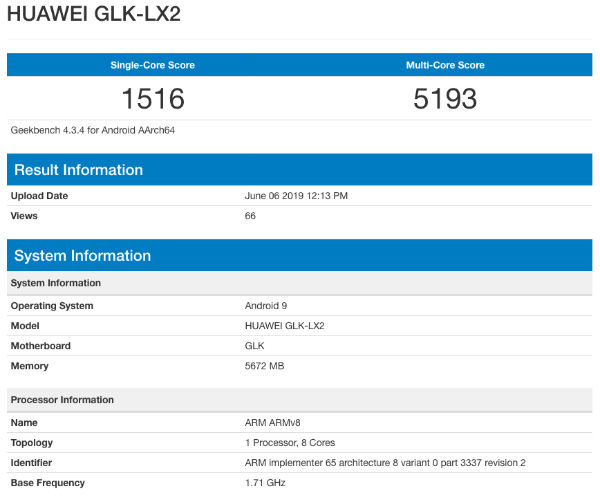
Task: Click the Views count value 66
Action: [x=250, y=215]
